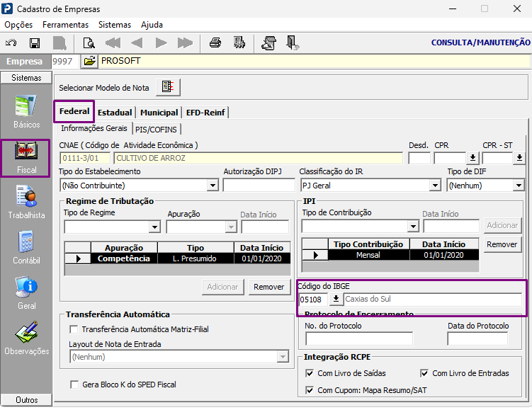
Task: Switch to the Municipal tab
Action: pyautogui.click(x=159, y=113)
